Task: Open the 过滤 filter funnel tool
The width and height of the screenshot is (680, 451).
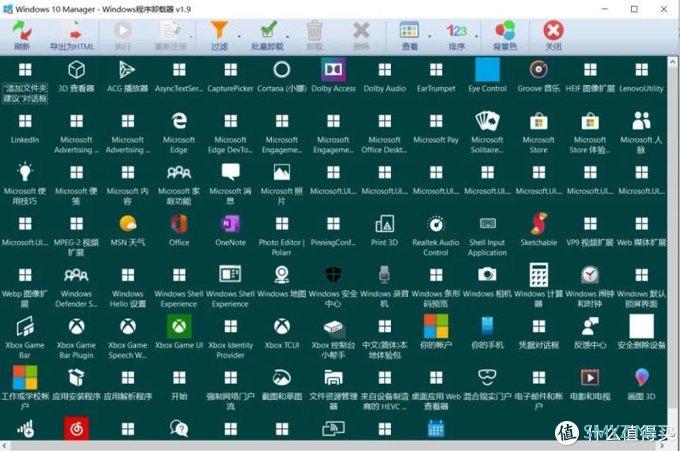Action: [x=219, y=35]
